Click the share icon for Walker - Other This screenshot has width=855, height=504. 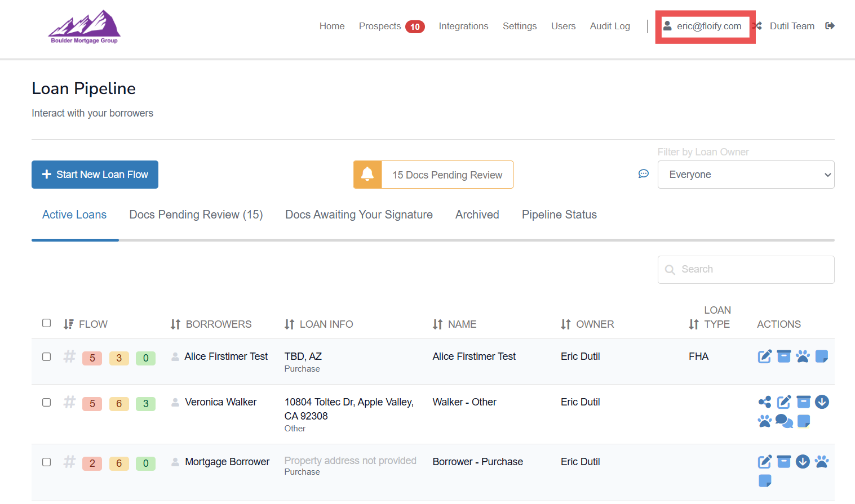765,402
